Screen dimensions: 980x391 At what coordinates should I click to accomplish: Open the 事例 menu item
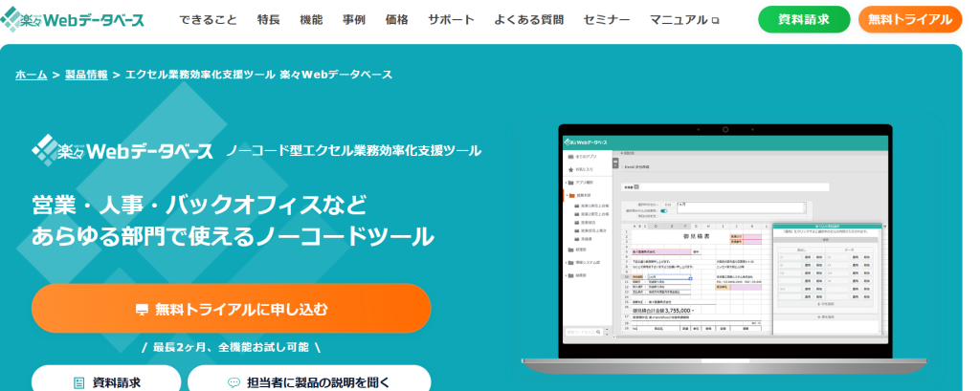[x=354, y=20]
